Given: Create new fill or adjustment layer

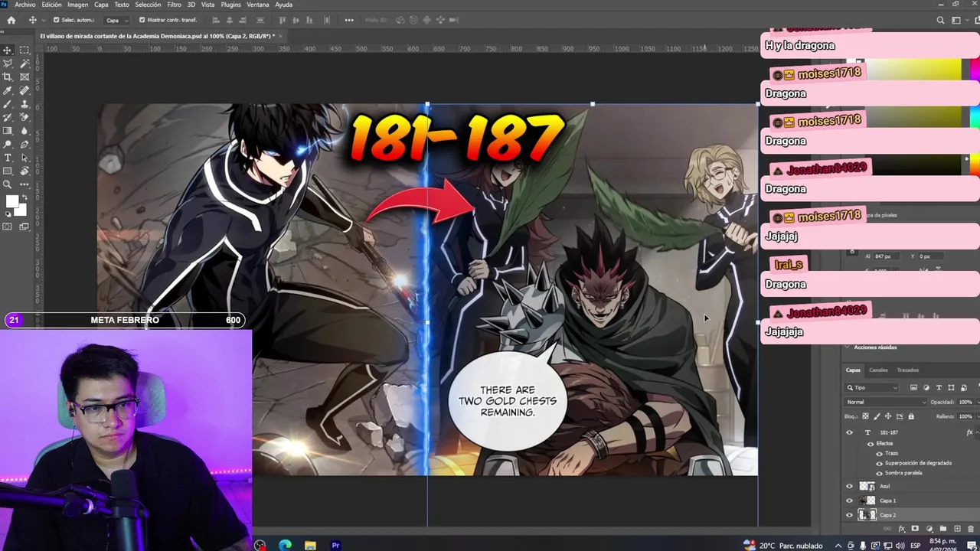Looking at the screenshot, I should click(929, 528).
